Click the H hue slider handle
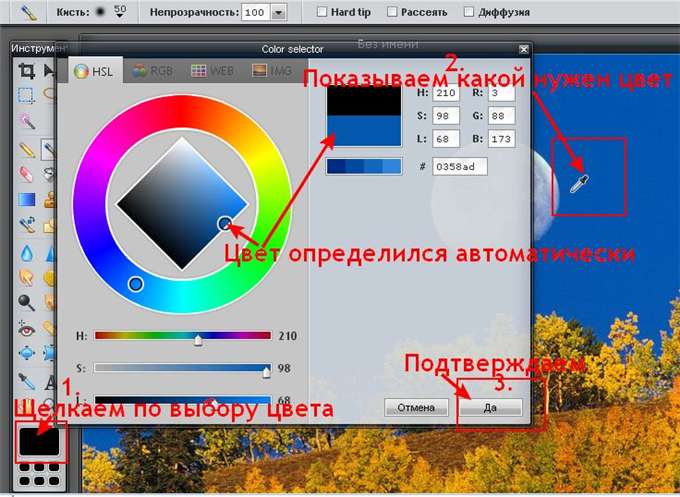 198,340
